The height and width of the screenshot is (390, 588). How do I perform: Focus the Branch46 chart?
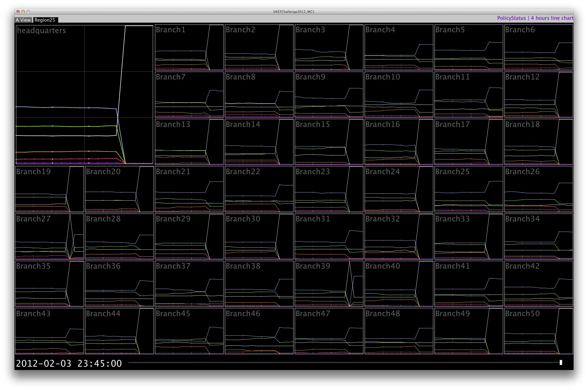pyautogui.click(x=259, y=331)
